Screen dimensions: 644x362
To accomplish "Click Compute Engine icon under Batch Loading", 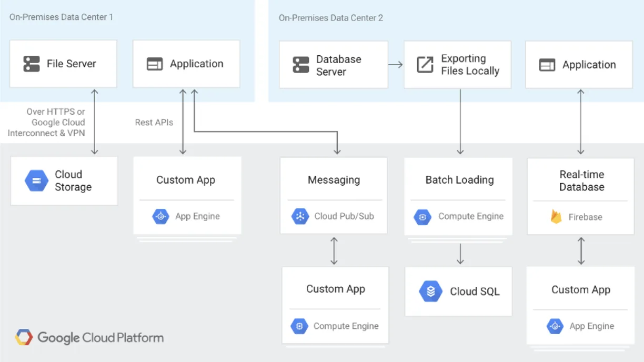I will (422, 217).
